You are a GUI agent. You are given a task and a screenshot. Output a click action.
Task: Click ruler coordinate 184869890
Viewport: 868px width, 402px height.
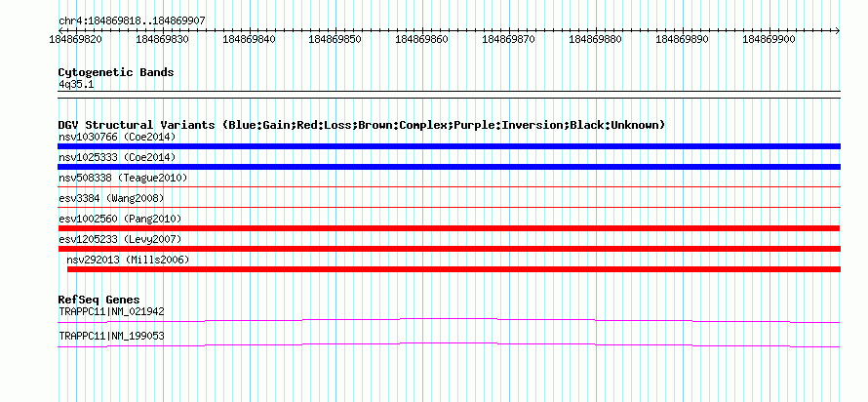pos(682,39)
